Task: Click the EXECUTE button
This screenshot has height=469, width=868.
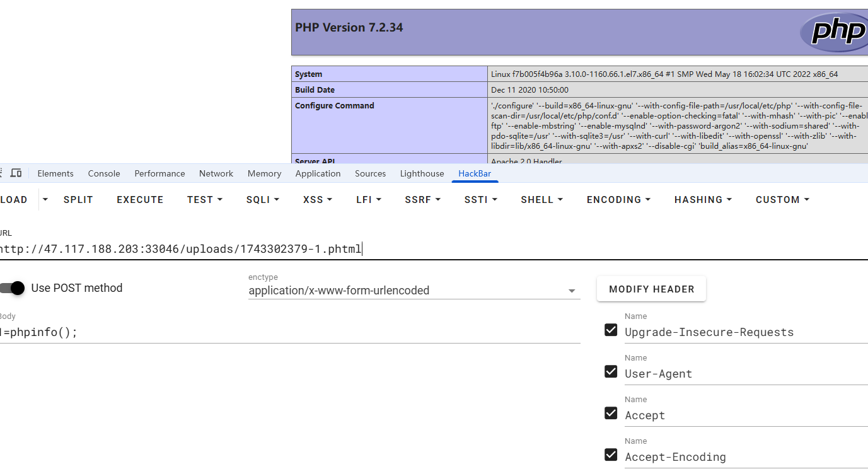Action: (140, 199)
